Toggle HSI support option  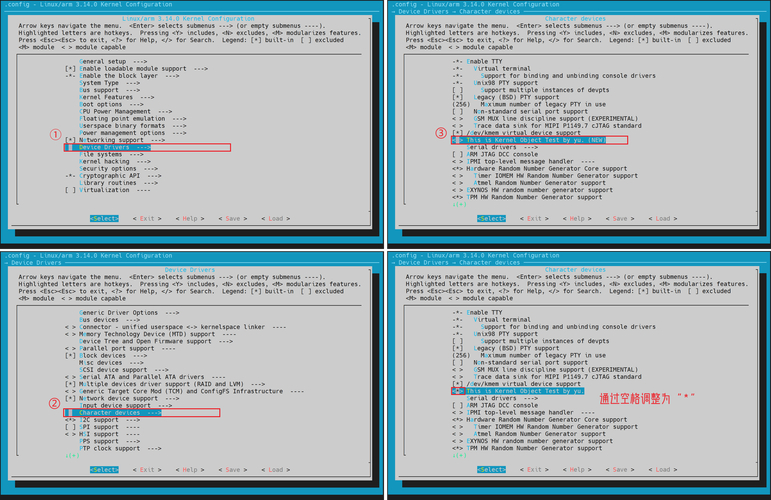click(x=70, y=434)
